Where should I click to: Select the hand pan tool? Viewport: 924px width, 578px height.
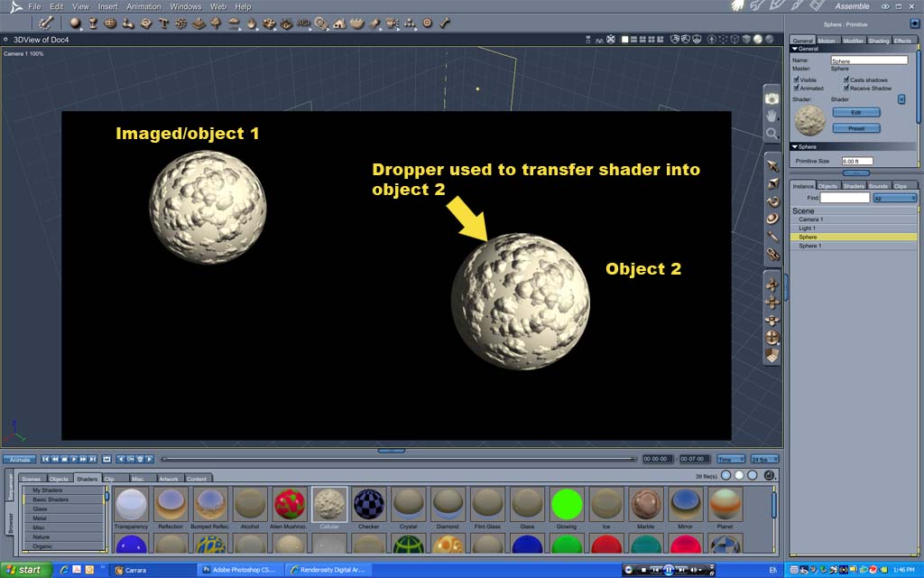(772, 116)
